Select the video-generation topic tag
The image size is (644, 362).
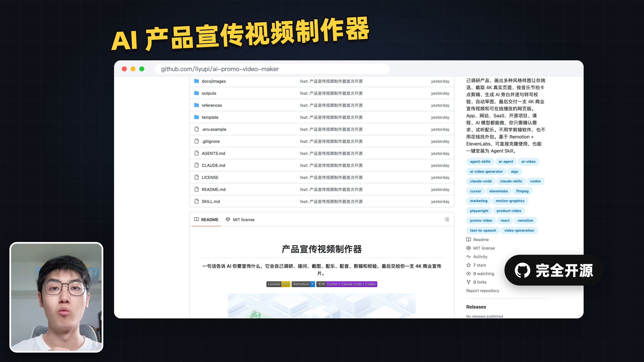click(x=519, y=230)
